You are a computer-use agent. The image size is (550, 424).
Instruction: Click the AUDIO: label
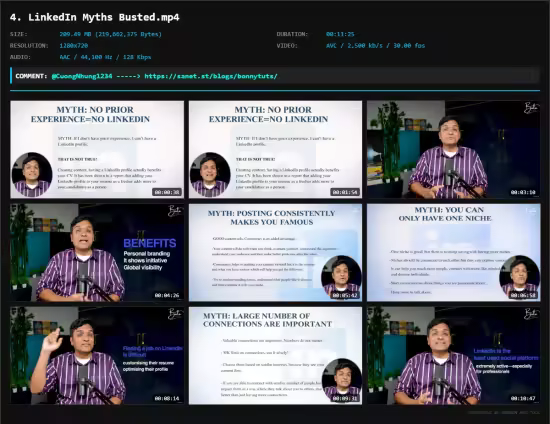[x=20, y=57]
